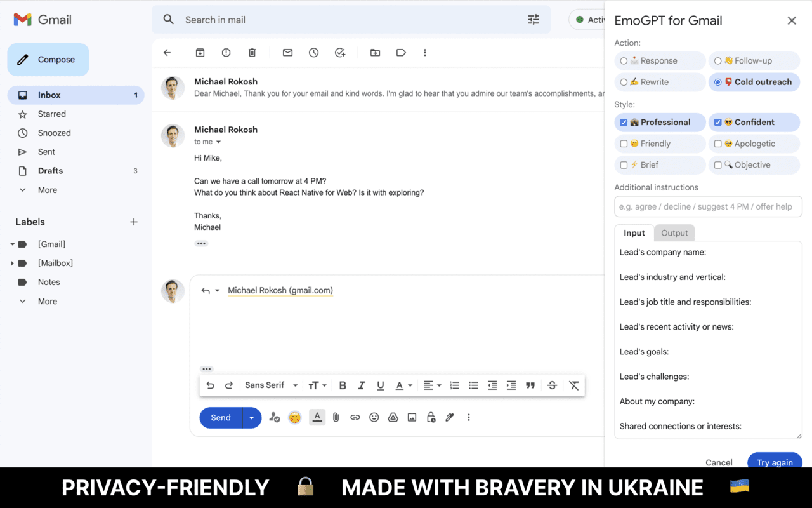Open the text alignment dropdown
Viewport: 812px width, 508px height.
(x=432, y=385)
